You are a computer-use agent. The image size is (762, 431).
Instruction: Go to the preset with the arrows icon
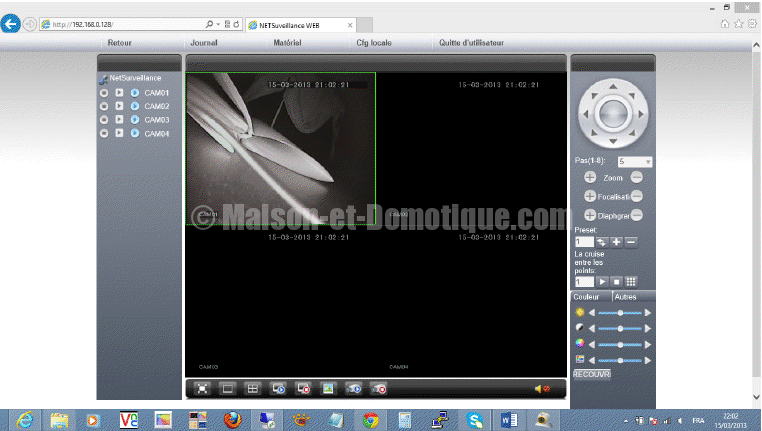602,242
